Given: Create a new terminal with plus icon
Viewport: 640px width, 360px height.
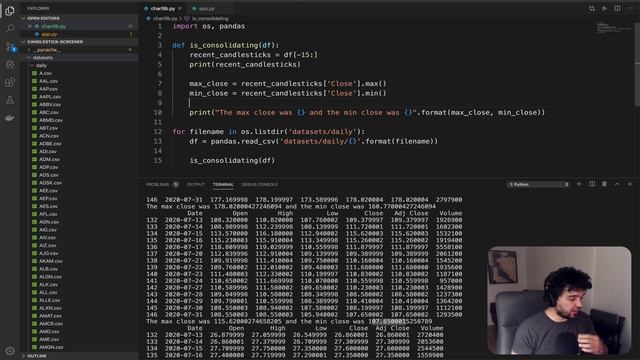Looking at the screenshot, I should coord(579,184).
